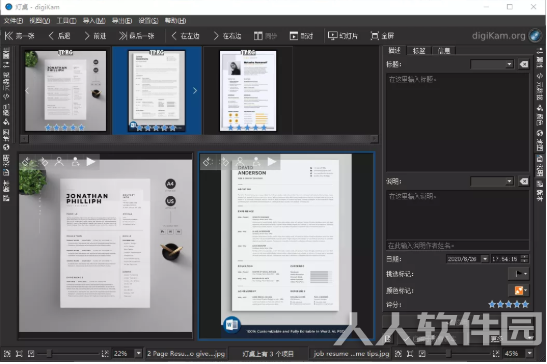
Task: Click the play icon on the left preview
Action: 91,162
